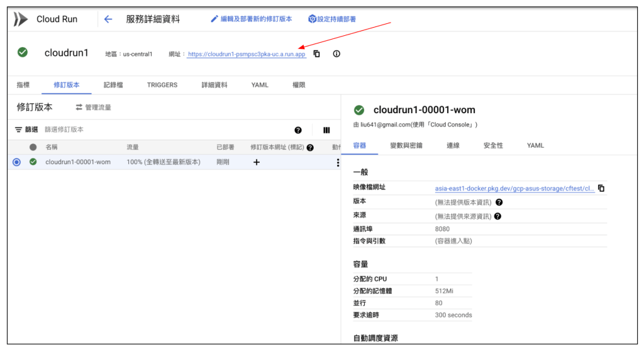Switch to 變數與密鑰 tab in revision panel
The image size is (644, 351).
click(406, 145)
